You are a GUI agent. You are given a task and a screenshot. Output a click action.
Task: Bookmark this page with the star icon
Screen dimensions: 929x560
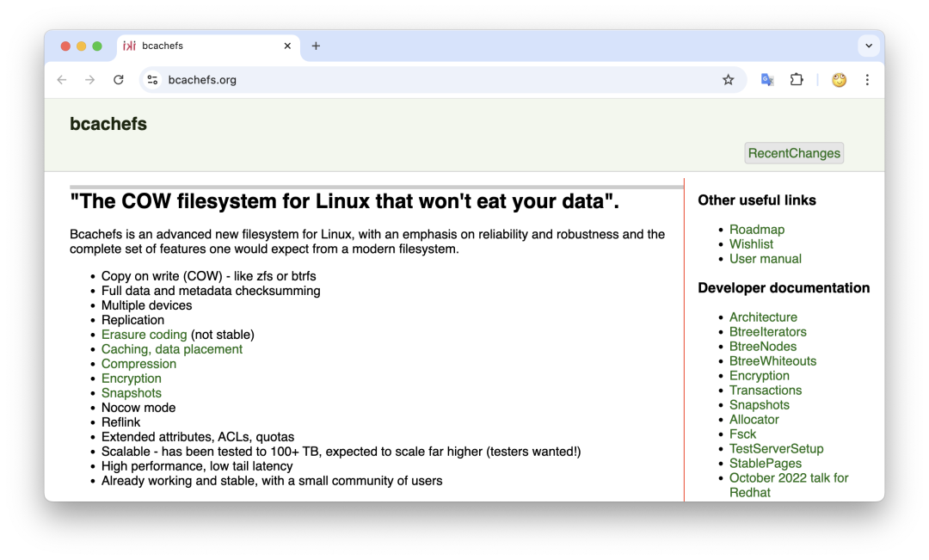click(x=729, y=80)
